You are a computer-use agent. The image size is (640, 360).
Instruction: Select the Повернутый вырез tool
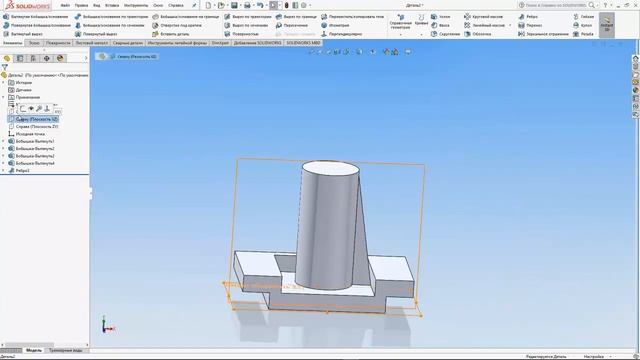(x=96, y=34)
